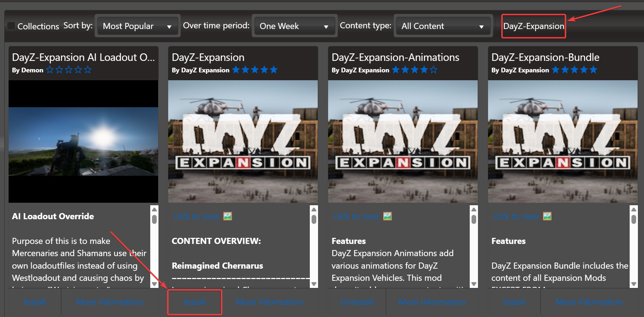Click scroll down arrow in Bundle description
The image size is (644, 317).
click(634, 284)
